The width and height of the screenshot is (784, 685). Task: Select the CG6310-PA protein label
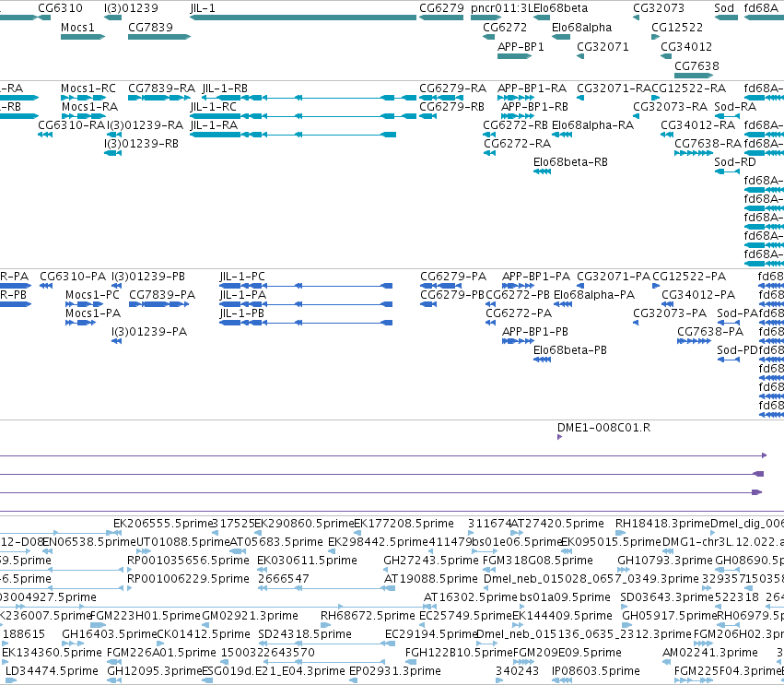pyautogui.click(x=73, y=277)
